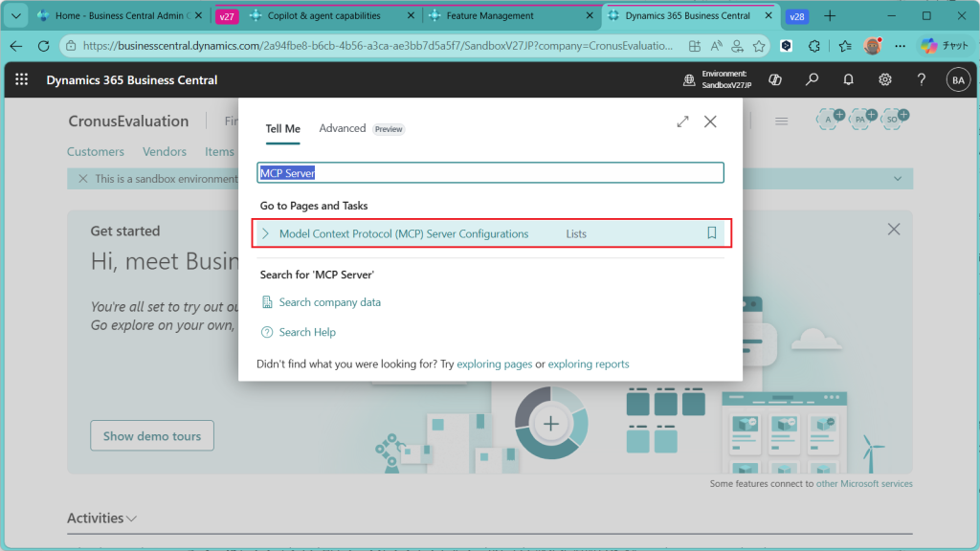Open the BA user account avatar

click(x=957, y=80)
